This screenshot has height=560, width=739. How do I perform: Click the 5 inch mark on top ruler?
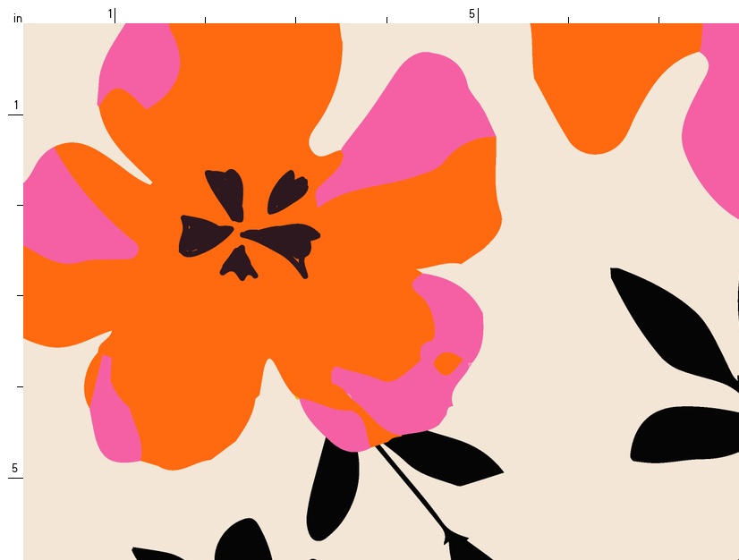(x=473, y=14)
